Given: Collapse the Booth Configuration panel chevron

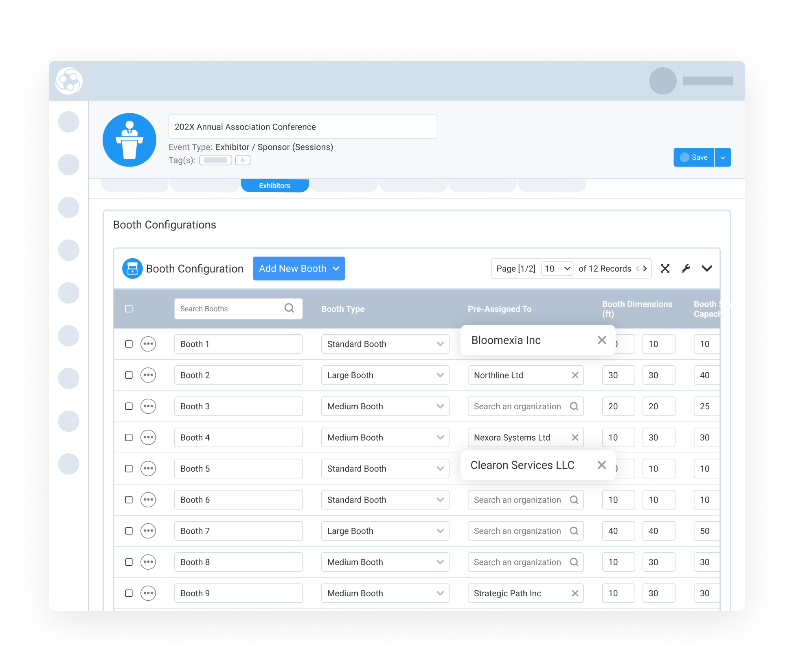Looking at the screenshot, I should [707, 268].
